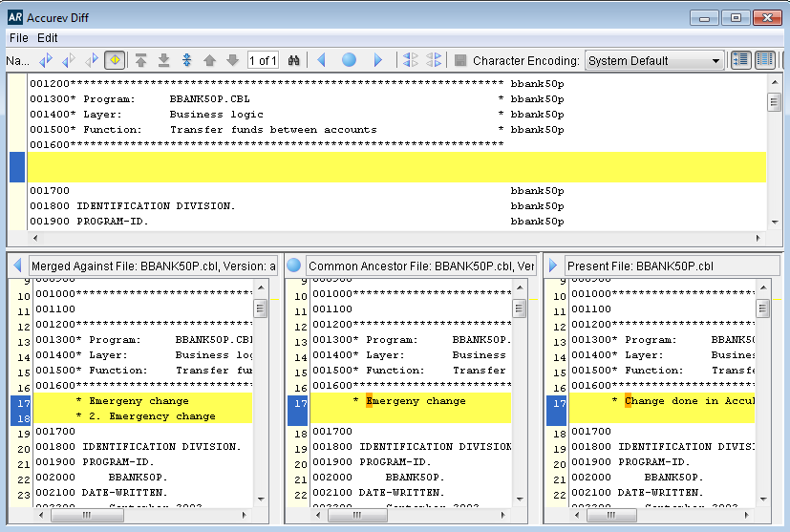
Task: Select navigation mode with both arrows blue
Action: click(46, 60)
